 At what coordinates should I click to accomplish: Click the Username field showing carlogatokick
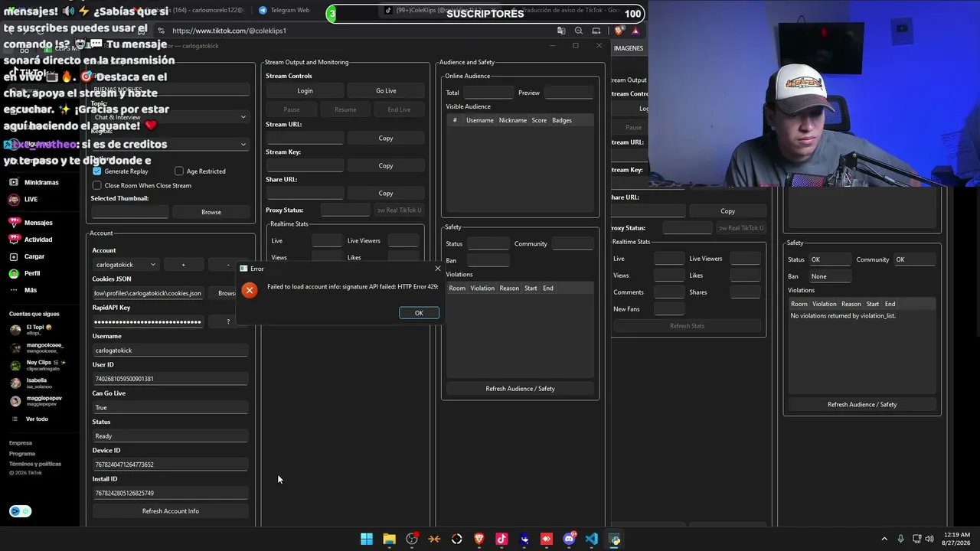[x=171, y=350]
